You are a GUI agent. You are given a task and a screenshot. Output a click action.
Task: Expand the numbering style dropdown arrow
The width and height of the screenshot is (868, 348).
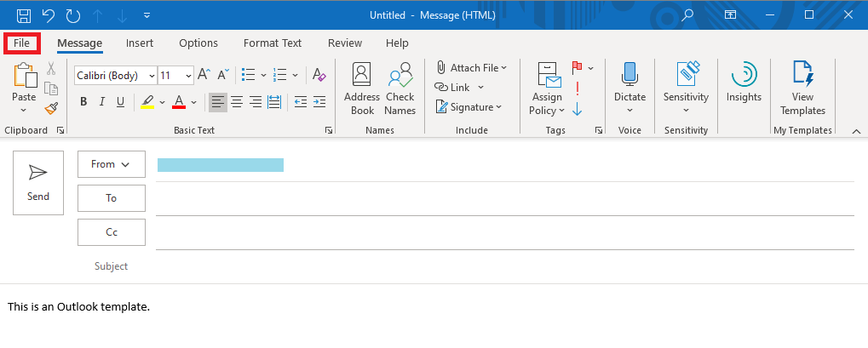click(x=295, y=75)
